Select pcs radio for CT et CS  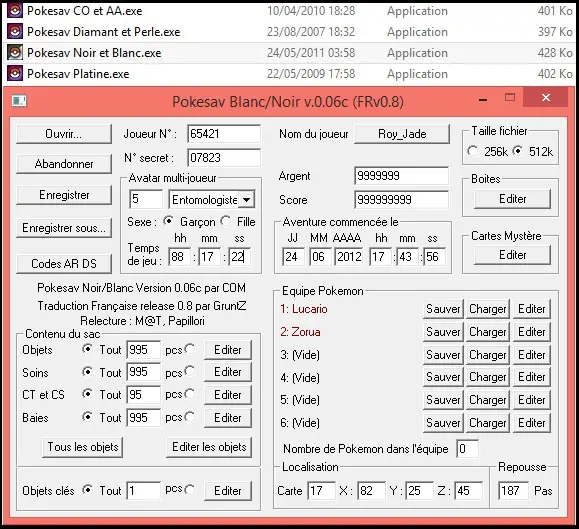pos(190,394)
